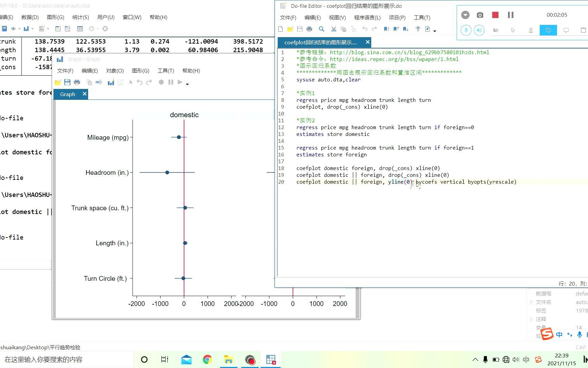Click the Windows taskbar search box
The image size is (588, 368).
pos(67,359)
